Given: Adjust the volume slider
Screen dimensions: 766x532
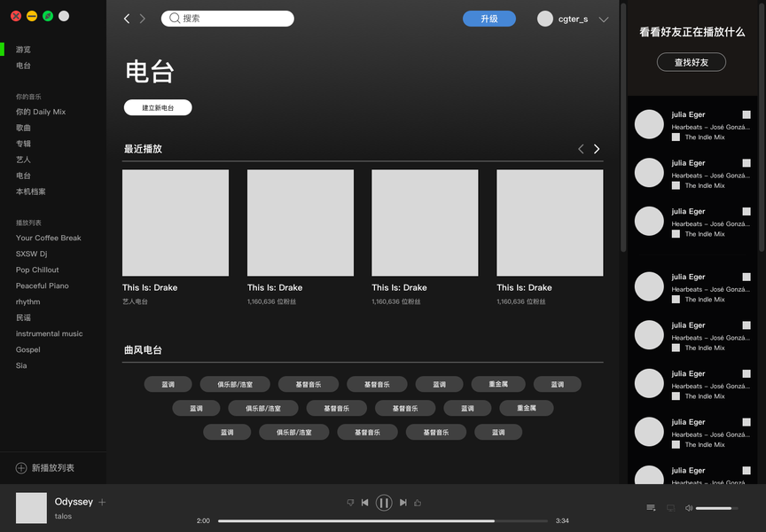Looking at the screenshot, I should click(716, 508).
